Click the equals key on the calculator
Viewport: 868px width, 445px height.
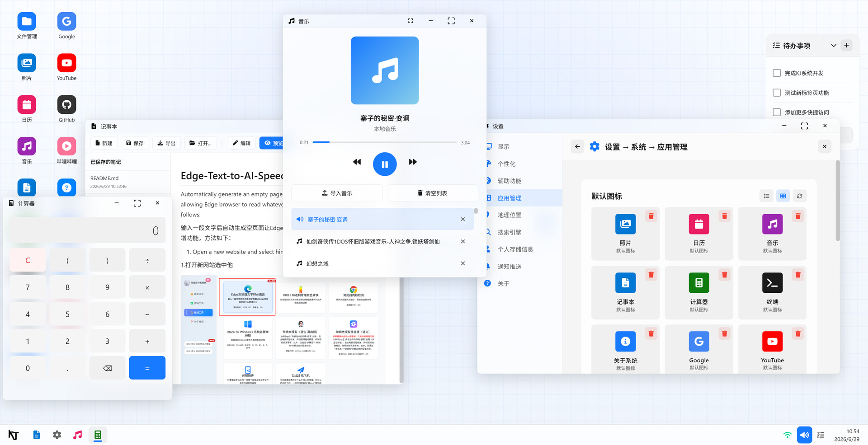(147, 368)
